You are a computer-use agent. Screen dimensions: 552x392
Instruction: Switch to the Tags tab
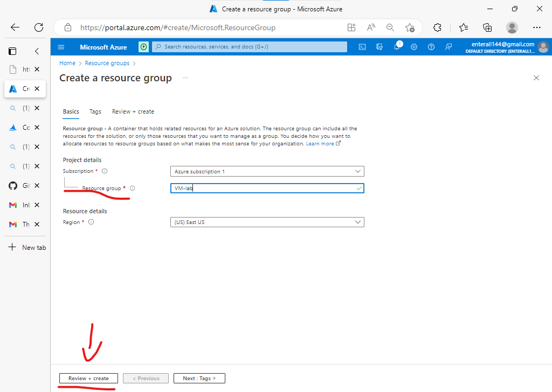[95, 111]
